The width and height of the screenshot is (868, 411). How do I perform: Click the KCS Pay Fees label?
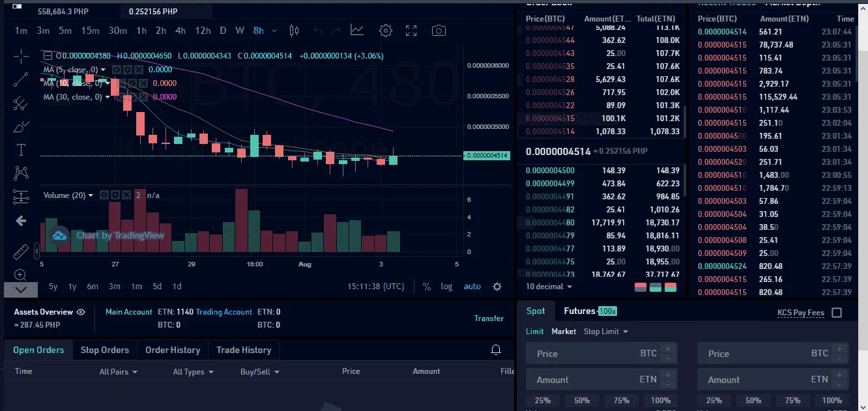(801, 313)
